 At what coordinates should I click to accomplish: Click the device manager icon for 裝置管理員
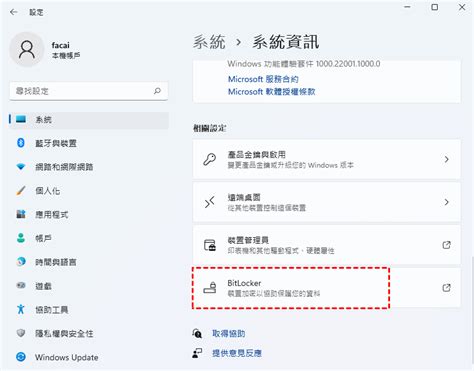210,245
